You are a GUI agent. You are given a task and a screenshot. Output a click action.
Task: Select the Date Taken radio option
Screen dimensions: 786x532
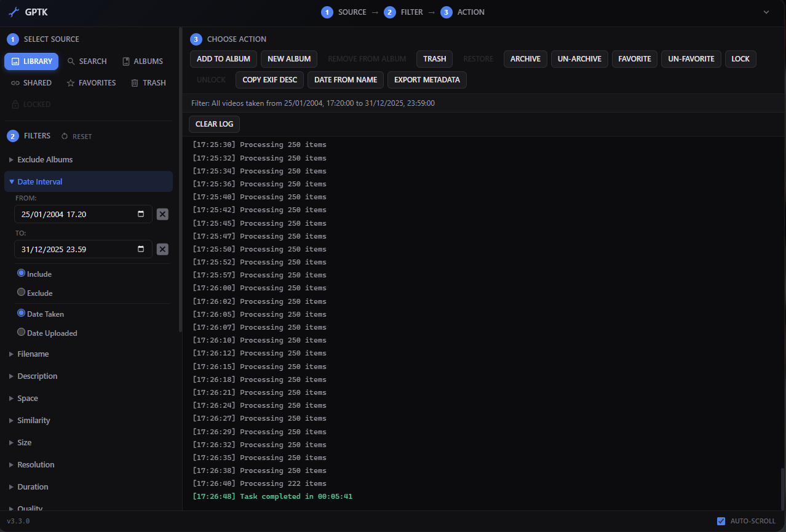click(x=21, y=314)
